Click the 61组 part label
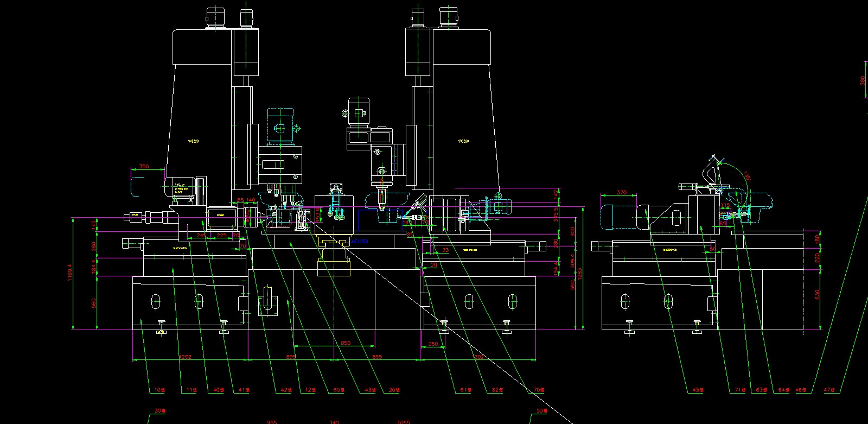Screen dimensions: 868x424 pyautogui.click(x=465, y=390)
